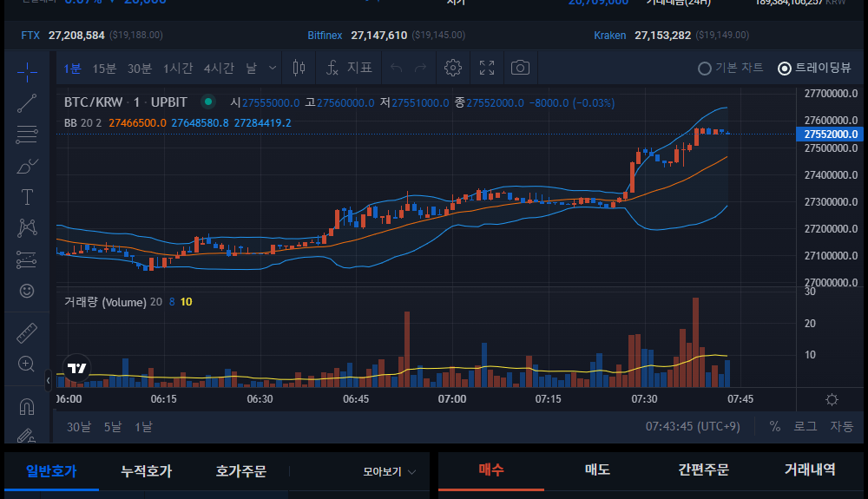
Task: Open the 매도 (sell) tab
Action: (597, 470)
